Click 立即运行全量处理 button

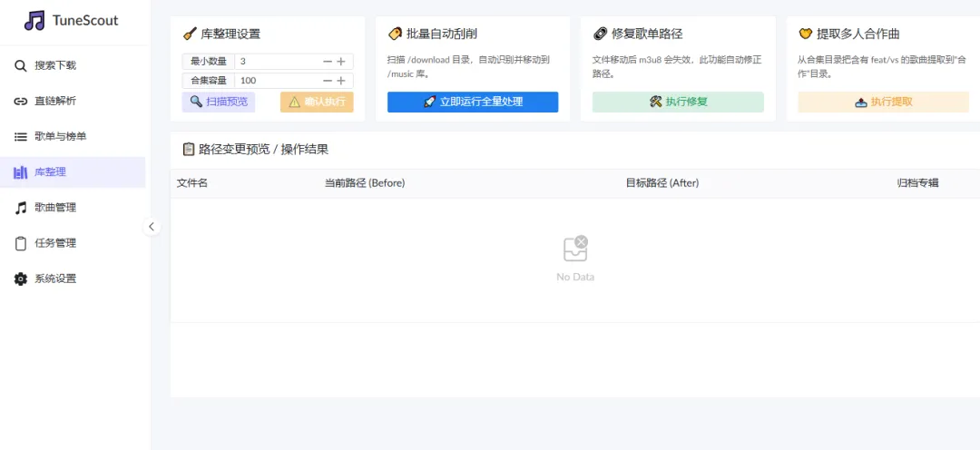coord(473,102)
